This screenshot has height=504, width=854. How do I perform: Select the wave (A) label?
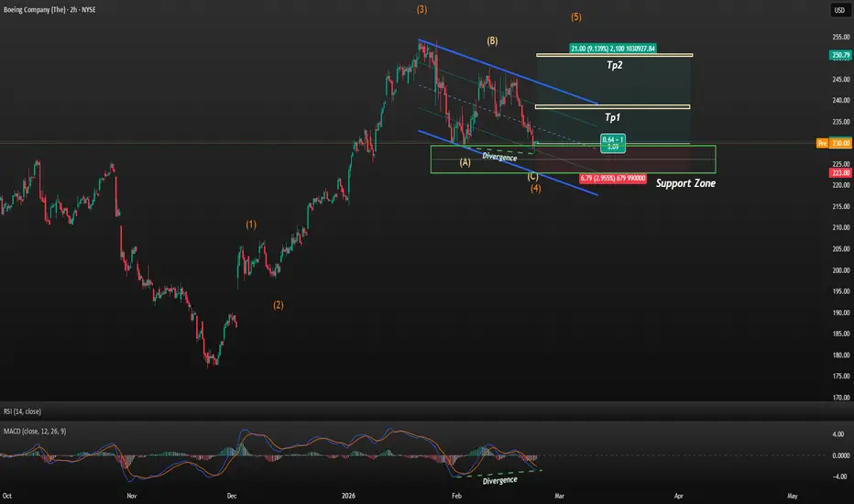[465, 162]
